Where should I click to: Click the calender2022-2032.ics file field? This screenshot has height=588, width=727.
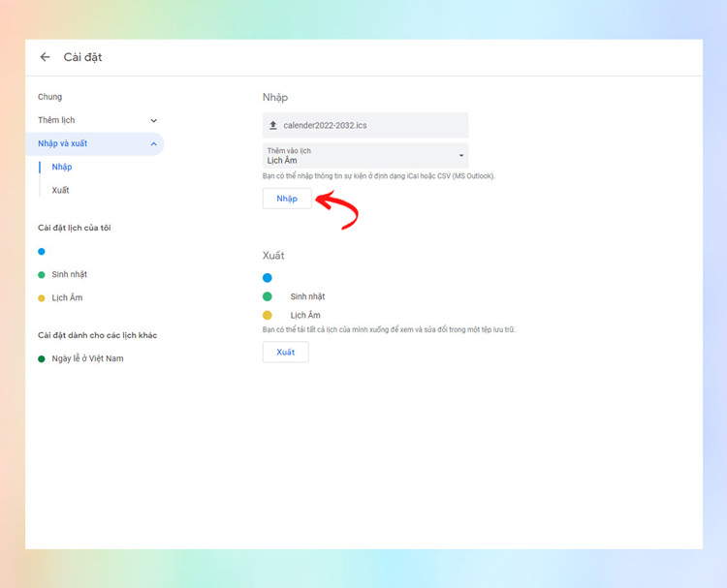pos(365,125)
